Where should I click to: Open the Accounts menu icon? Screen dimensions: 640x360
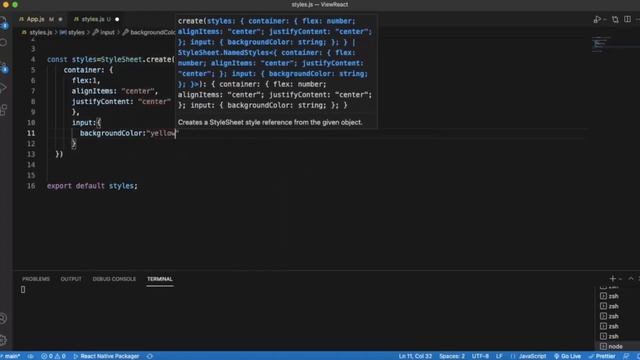4,318
